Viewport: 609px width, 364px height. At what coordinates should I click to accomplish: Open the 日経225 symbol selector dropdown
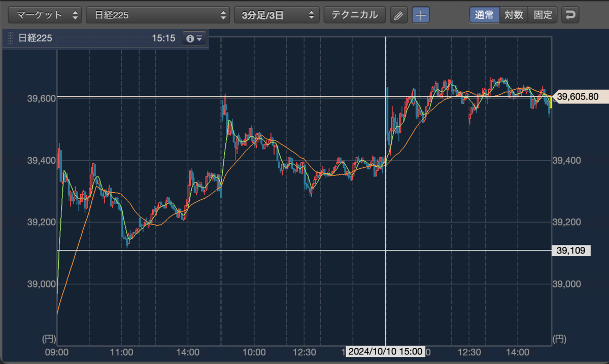click(x=158, y=15)
